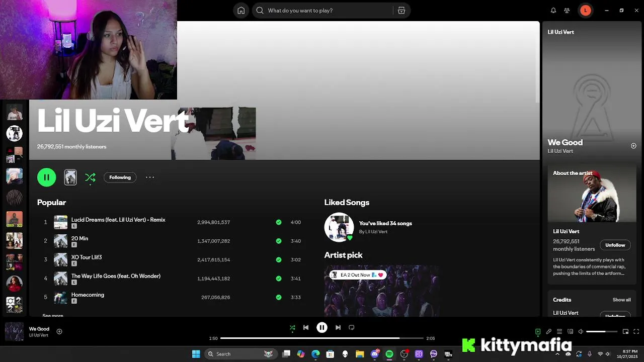Image resolution: width=644 pixels, height=362 pixels.
Task: Pause playback with the large green button
Action: pos(47,177)
